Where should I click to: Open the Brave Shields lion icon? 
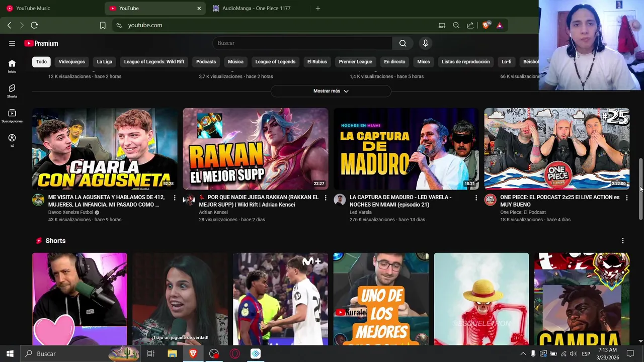click(x=486, y=25)
